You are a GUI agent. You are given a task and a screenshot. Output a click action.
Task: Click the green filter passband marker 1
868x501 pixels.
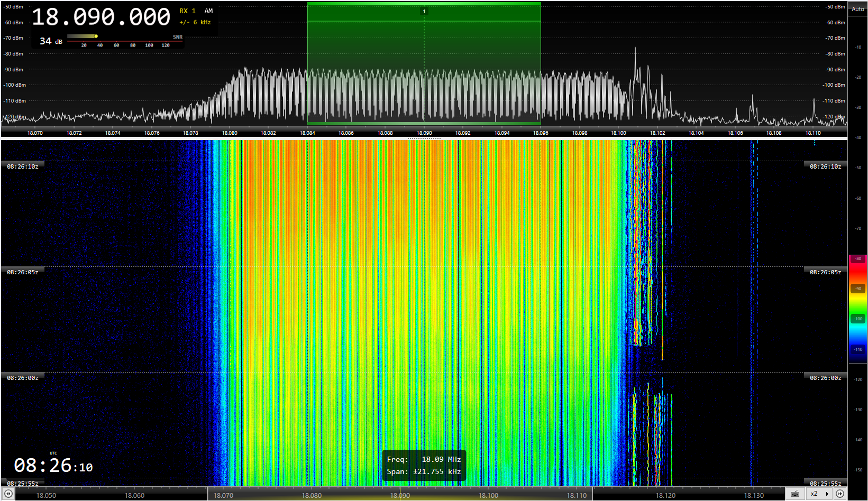(424, 12)
